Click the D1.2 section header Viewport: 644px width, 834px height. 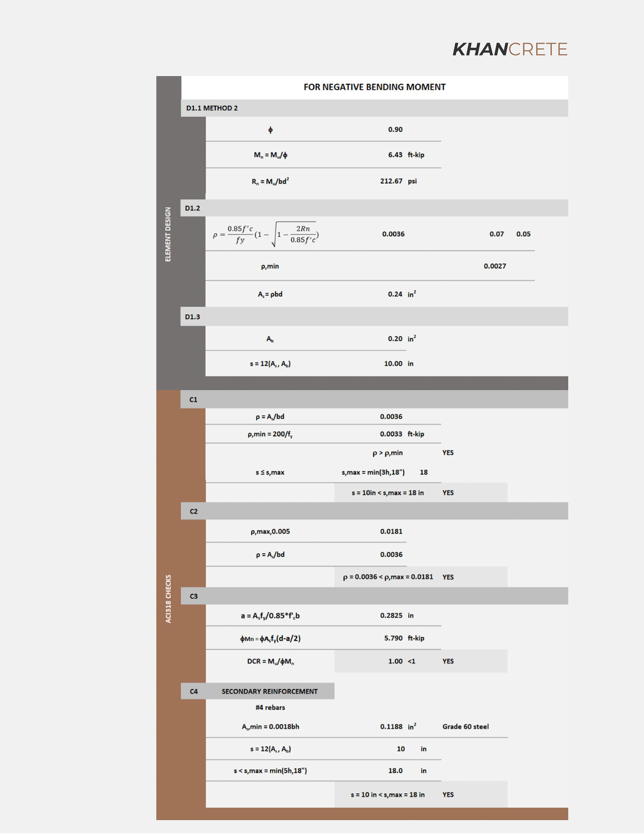tap(193, 208)
